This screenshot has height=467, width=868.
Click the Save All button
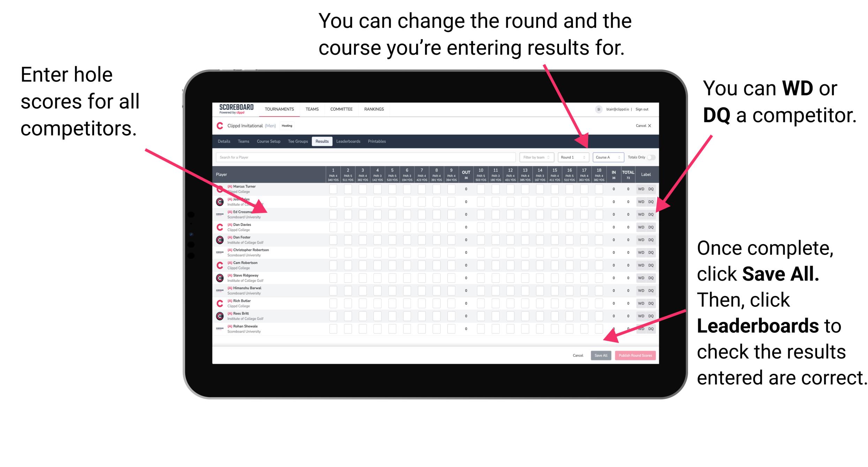(x=600, y=354)
